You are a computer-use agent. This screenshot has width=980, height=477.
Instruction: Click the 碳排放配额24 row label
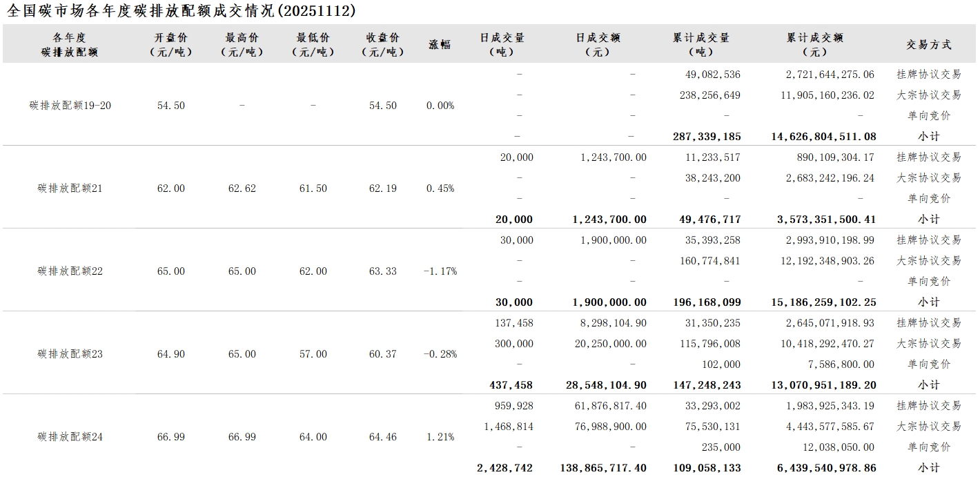[70, 437]
